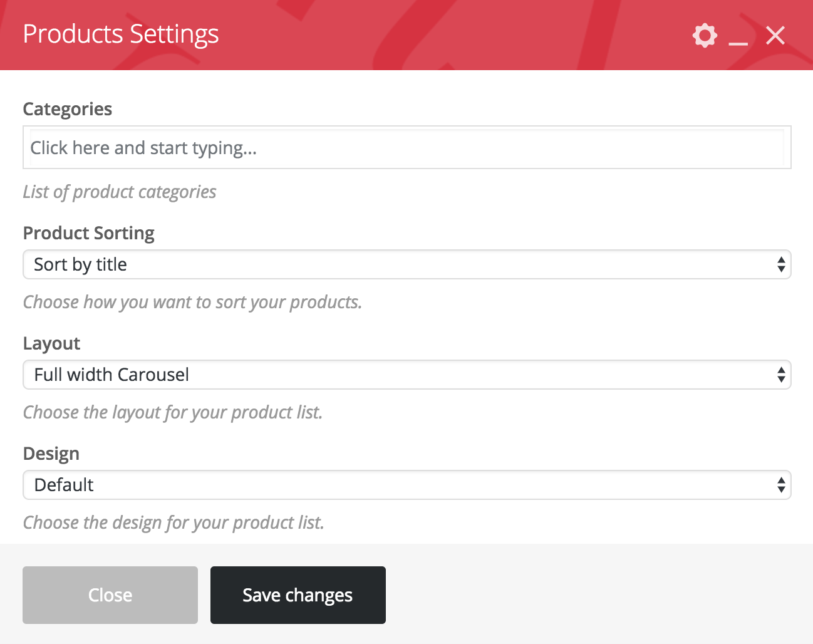Click the Categories field label
Image resolution: width=813 pixels, height=644 pixels.
(x=68, y=109)
